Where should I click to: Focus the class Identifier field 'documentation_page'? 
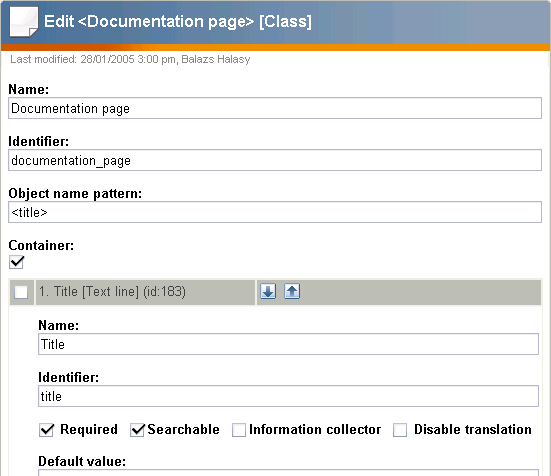click(275, 160)
